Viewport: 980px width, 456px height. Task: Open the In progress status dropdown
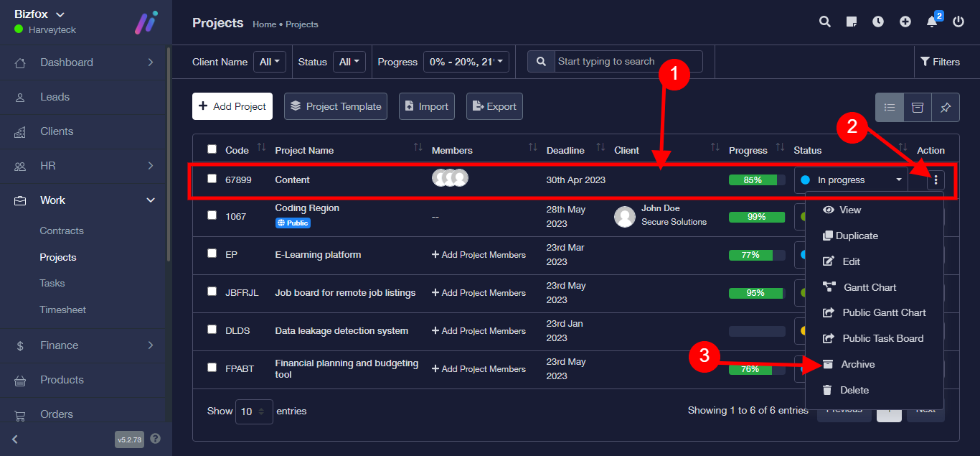[x=851, y=180]
